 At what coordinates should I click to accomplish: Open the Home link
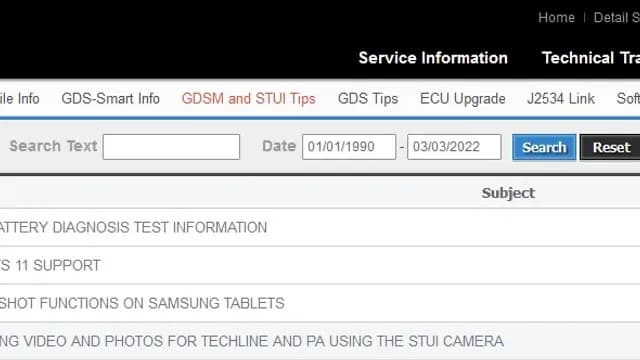[x=556, y=18]
